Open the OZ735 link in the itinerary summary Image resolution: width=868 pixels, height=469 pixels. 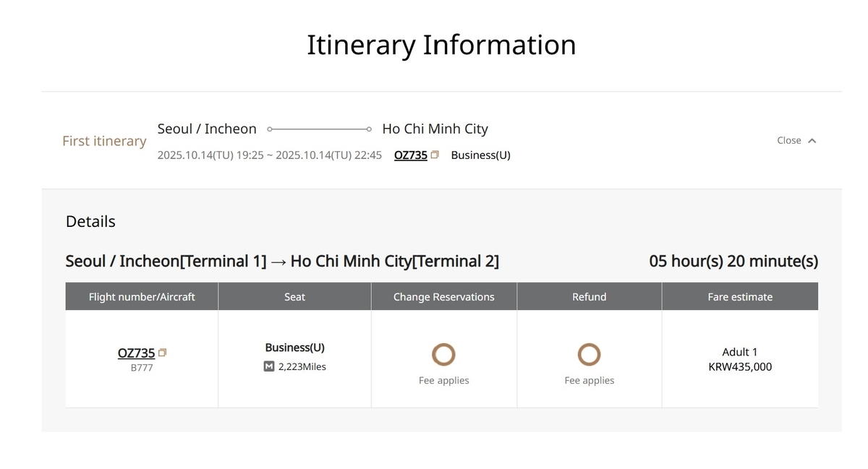coord(410,155)
